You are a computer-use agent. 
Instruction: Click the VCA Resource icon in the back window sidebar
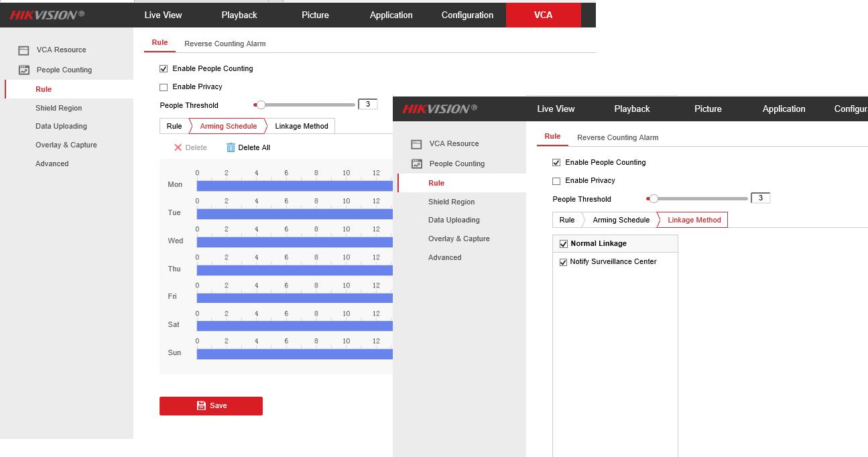click(x=23, y=50)
